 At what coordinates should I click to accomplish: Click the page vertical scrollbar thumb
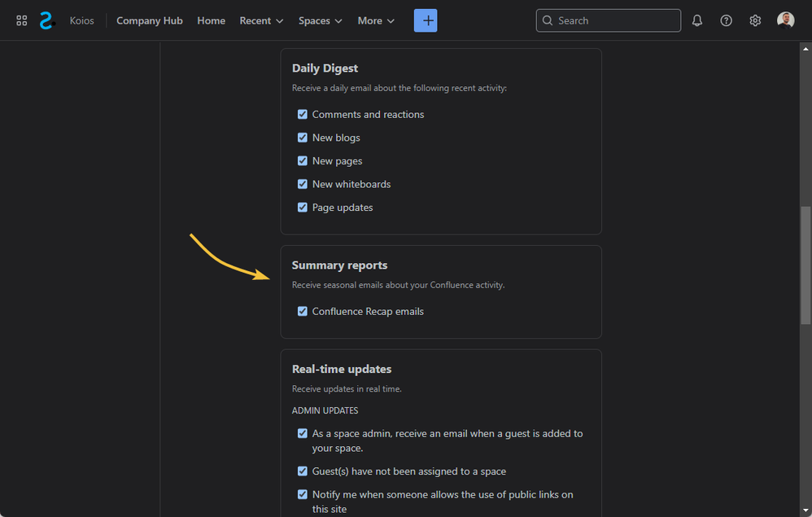click(805, 265)
